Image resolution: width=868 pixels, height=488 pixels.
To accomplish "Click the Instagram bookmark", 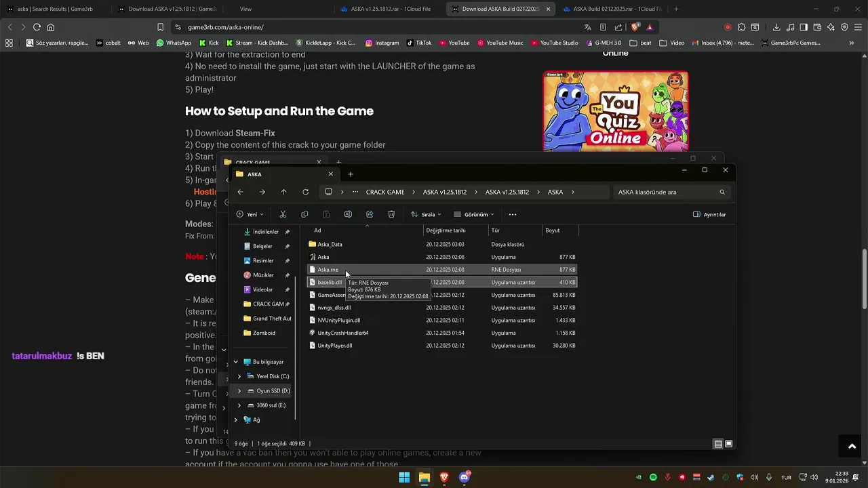I will (382, 43).
